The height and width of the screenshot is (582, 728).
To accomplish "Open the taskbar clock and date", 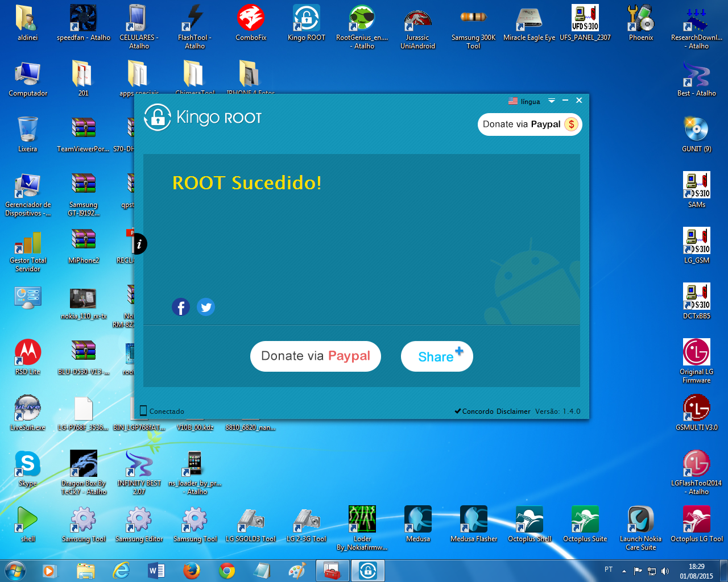I will [x=696, y=571].
